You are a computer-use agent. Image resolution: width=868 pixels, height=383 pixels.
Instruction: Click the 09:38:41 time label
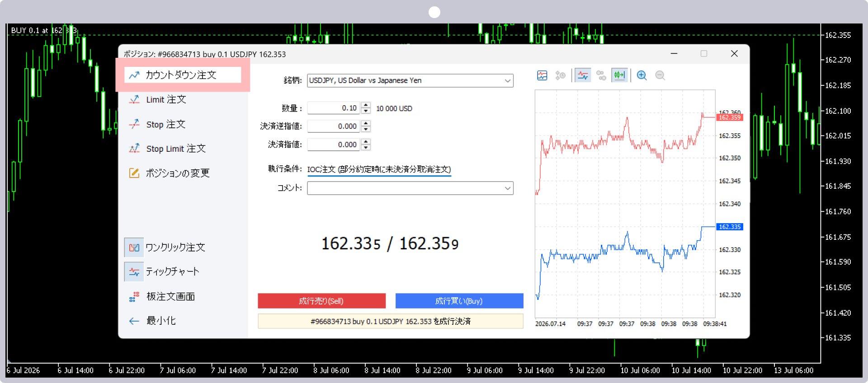coord(715,324)
